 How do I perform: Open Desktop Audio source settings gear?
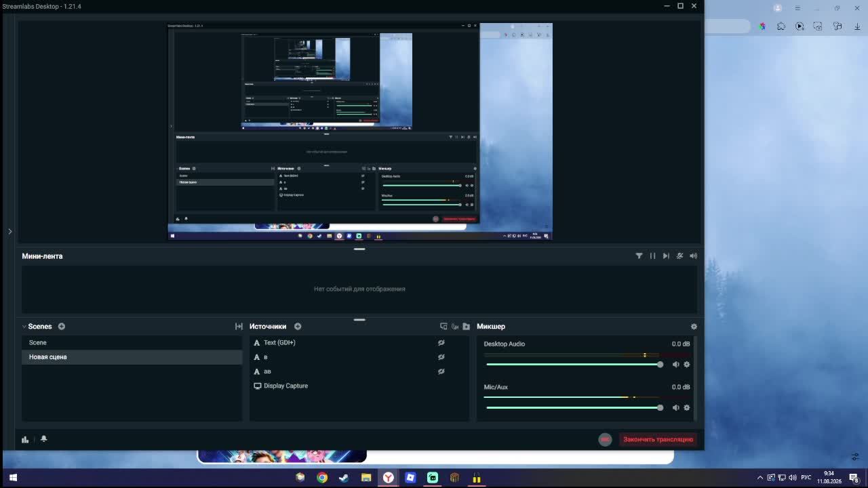686,365
